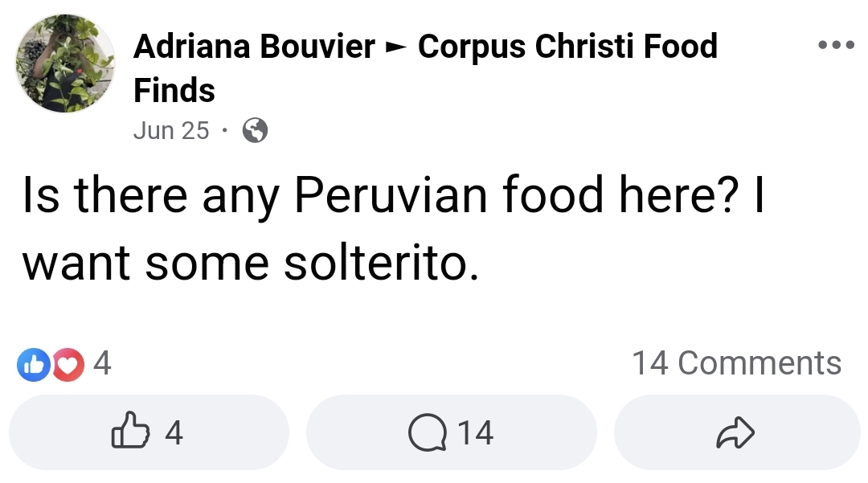868x483 pixels.
Task: Click the red heart Love reaction emoji
Action: [68, 365]
